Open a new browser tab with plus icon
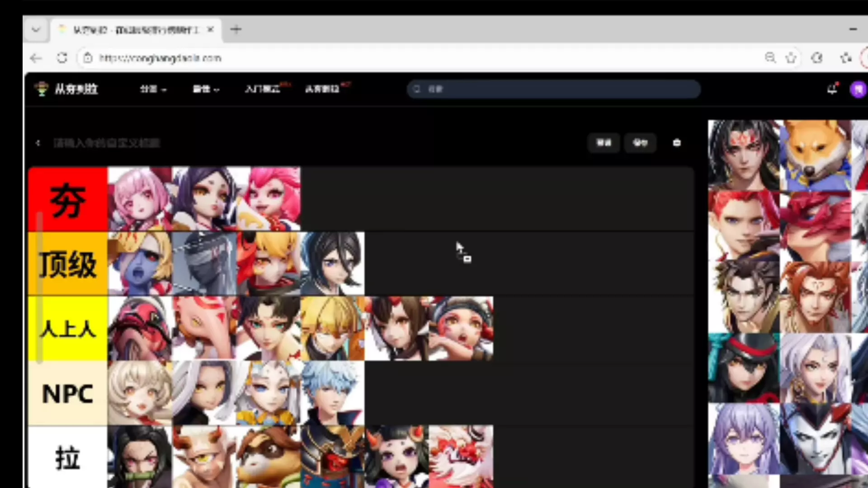Image resolution: width=868 pixels, height=488 pixels. [x=236, y=30]
